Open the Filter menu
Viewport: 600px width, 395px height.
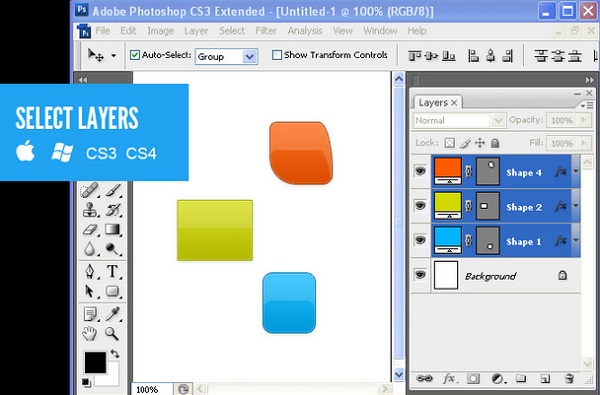coord(266,31)
